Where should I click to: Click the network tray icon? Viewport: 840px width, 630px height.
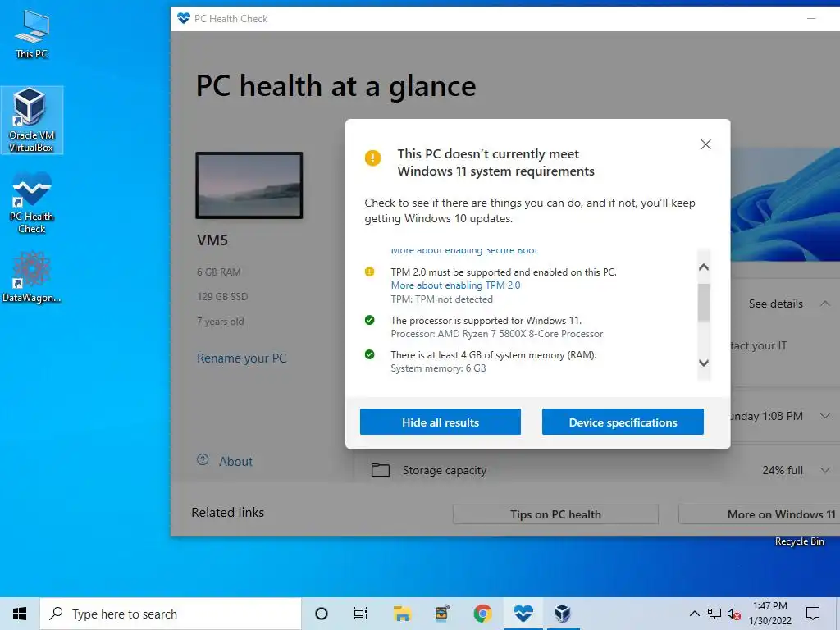(714, 614)
